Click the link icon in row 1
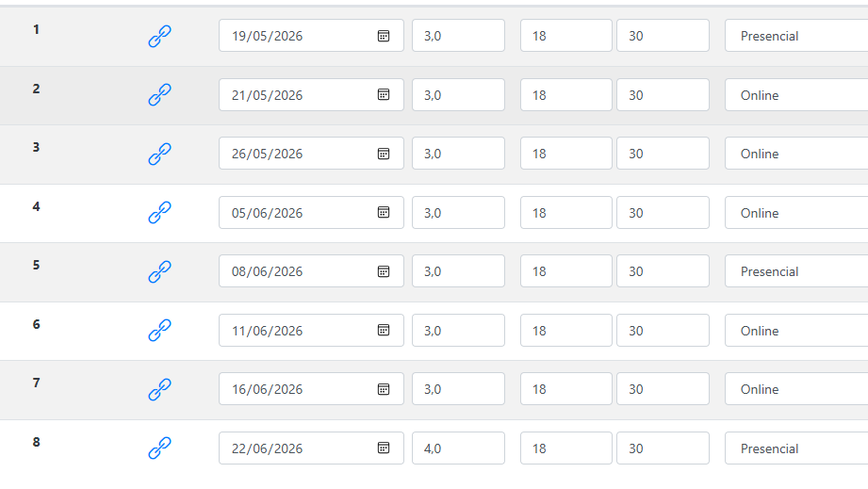Image resolution: width=868 pixels, height=489 pixels. (159, 37)
